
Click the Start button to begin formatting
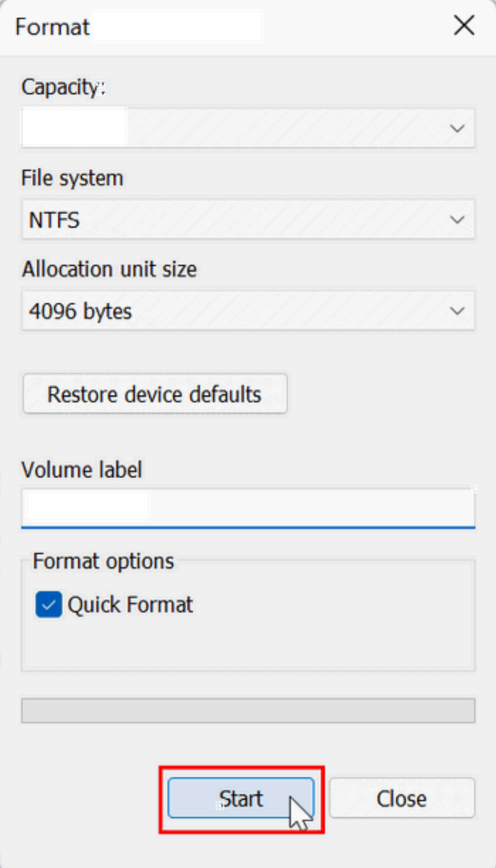pos(241,798)
